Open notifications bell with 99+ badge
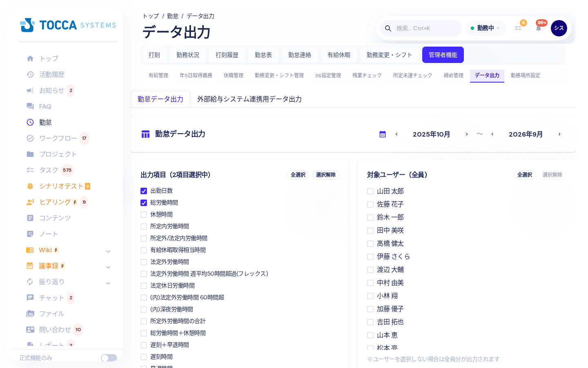Viewport: 588px width, 368px height. pos(539,28)
